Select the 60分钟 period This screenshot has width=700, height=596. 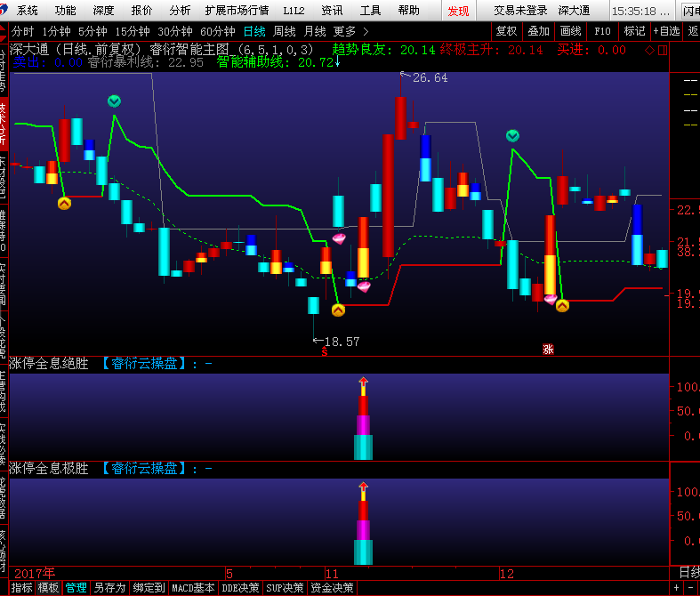(218, 32)
